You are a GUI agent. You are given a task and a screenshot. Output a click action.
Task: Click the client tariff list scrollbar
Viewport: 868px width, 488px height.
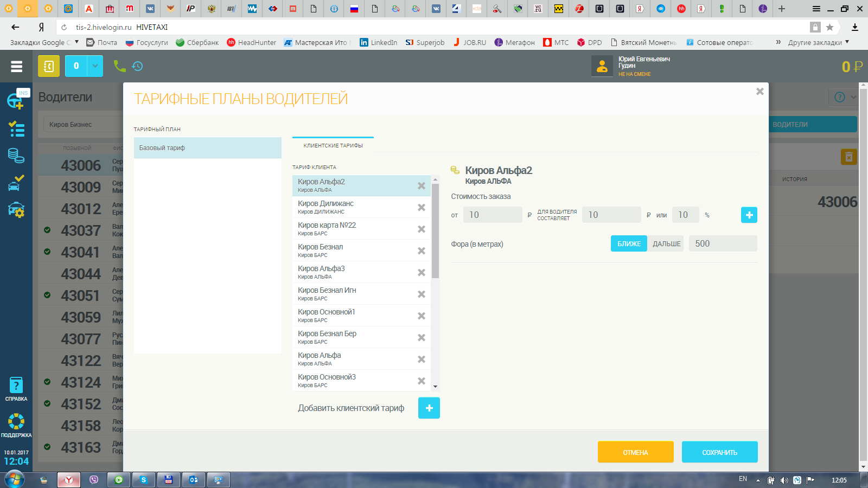point(435,233)
